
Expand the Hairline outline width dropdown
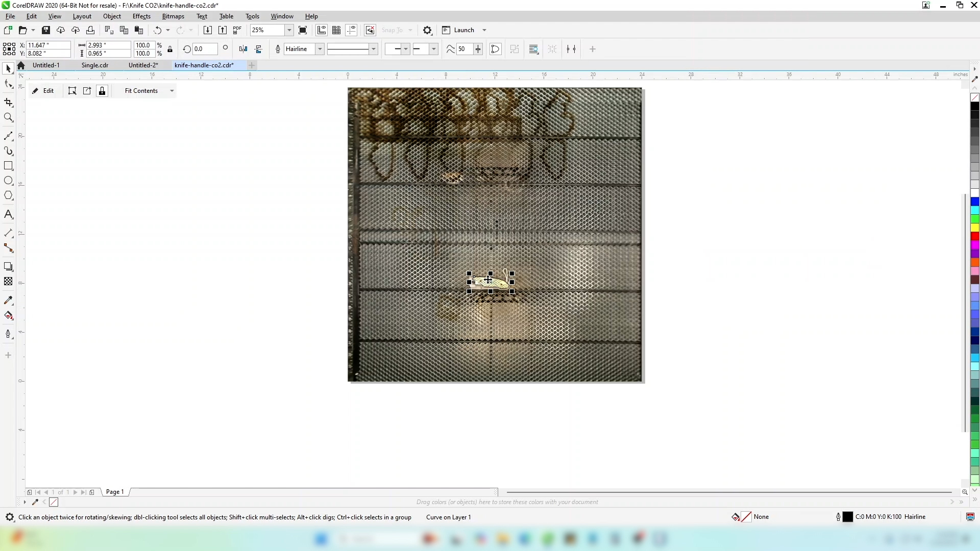(320, 49)
